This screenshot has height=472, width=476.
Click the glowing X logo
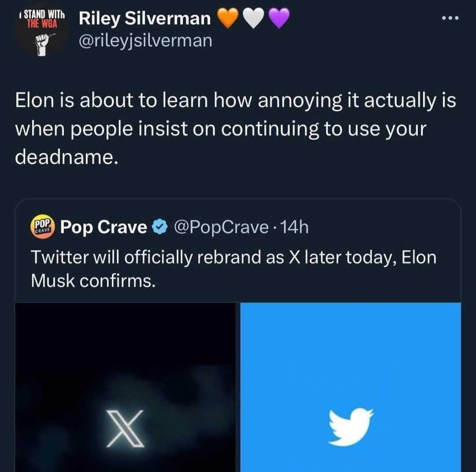pos(125,428)
